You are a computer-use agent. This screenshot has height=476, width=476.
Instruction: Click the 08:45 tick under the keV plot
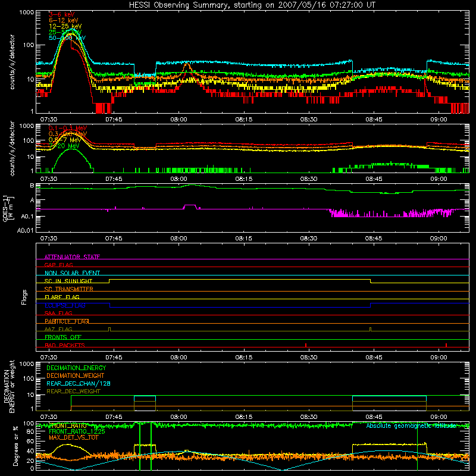374,120
